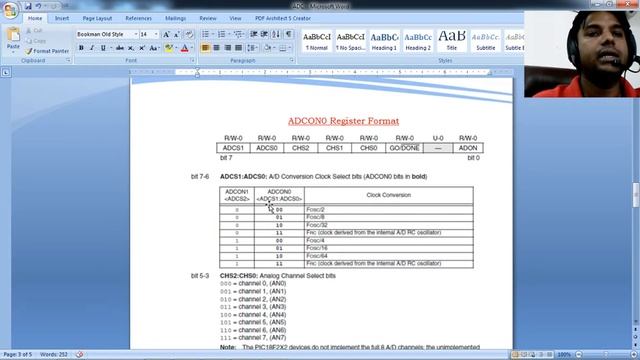This screenshot has height=360, width=640.
Task: Click the Page 3 of 5 status indicator
Action: (17, 354)
